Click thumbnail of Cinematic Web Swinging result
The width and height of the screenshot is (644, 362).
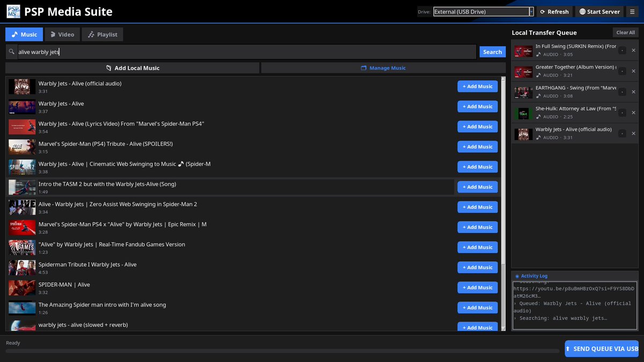pyautogui.click(x=22, y=167)
